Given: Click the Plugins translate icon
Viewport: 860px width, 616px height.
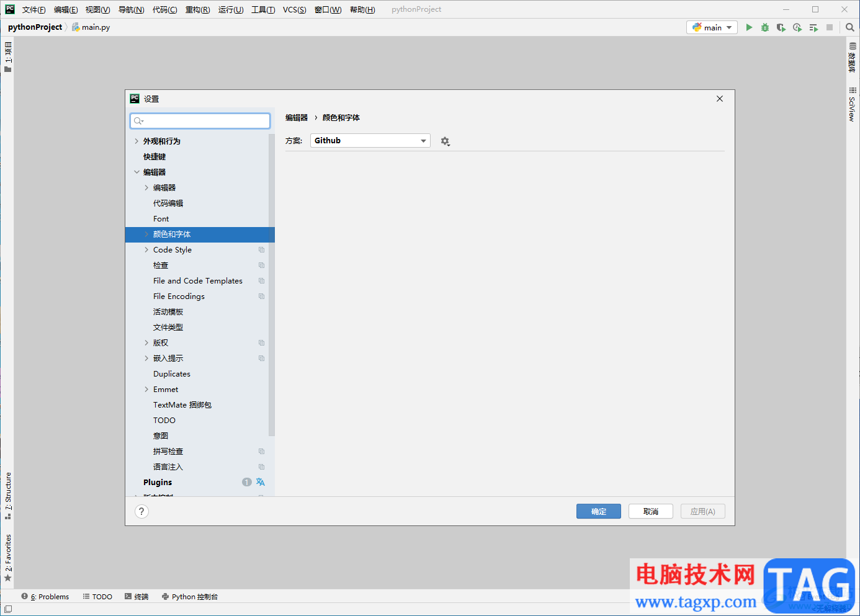Looking at the screenshot, I should click(261, 482).
